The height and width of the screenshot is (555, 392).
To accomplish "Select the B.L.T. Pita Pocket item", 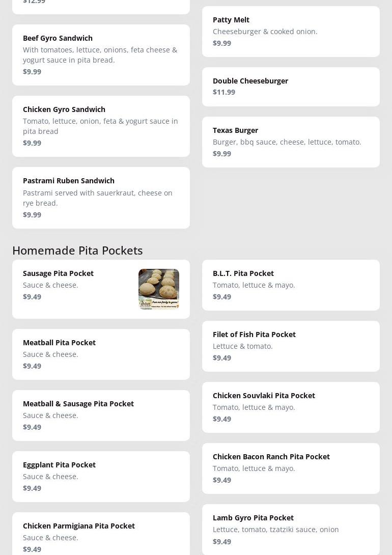I will tap(290, 285).
